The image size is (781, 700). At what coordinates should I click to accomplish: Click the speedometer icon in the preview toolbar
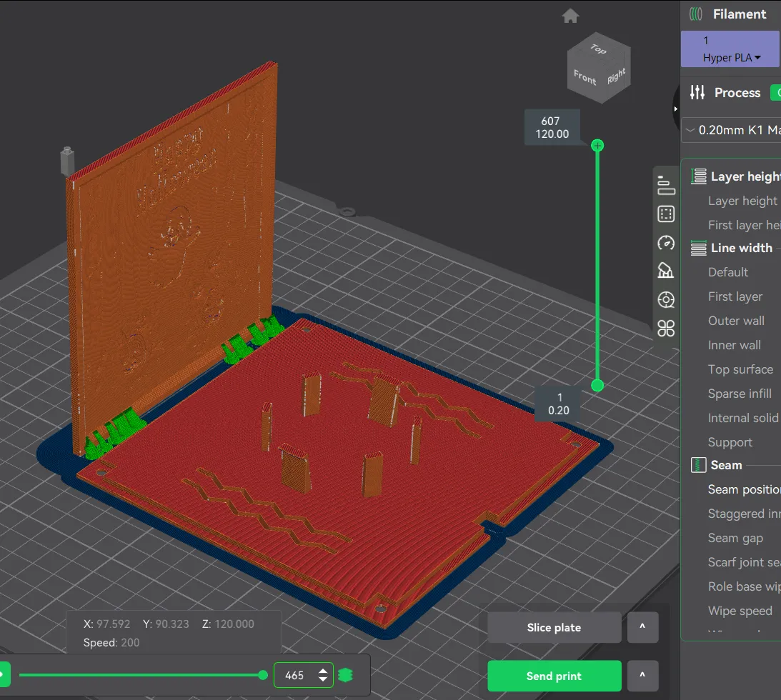[666, 243]
